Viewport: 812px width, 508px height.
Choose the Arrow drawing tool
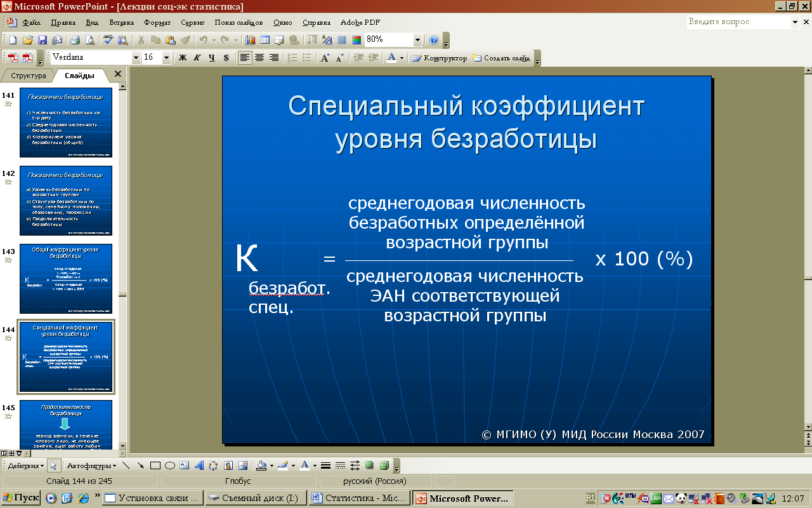point(140,465)
